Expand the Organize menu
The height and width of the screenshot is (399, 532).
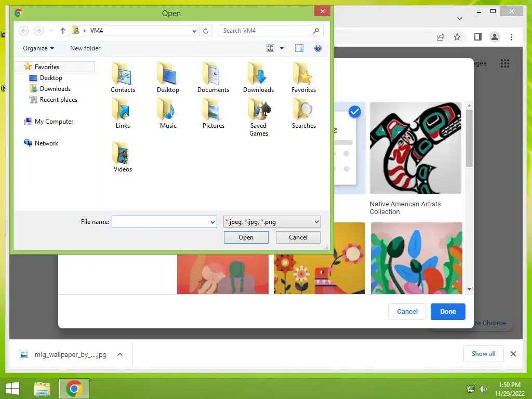point(38,48)
